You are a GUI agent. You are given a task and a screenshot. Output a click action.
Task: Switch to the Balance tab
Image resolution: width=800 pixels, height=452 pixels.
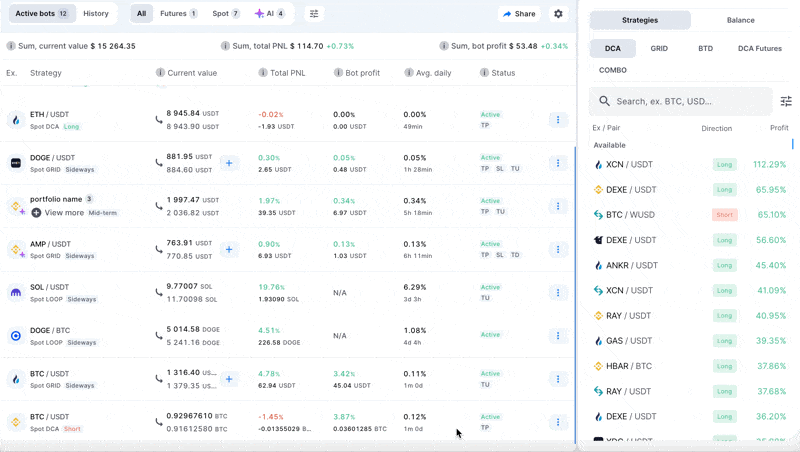coord(741,20)
